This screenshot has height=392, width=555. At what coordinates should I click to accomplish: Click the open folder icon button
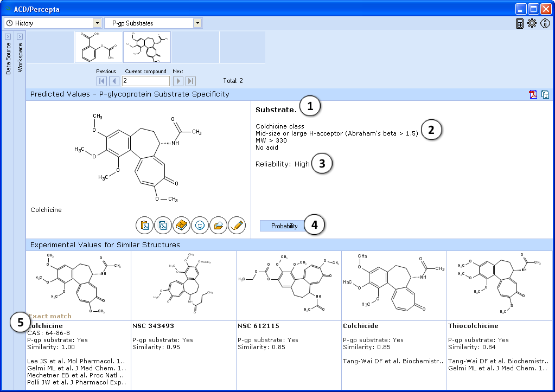point(219,225)
